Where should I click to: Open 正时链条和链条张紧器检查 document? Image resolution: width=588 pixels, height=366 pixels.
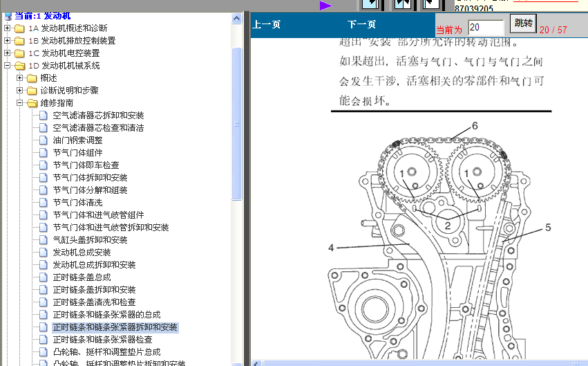click(x=102, y=340)
